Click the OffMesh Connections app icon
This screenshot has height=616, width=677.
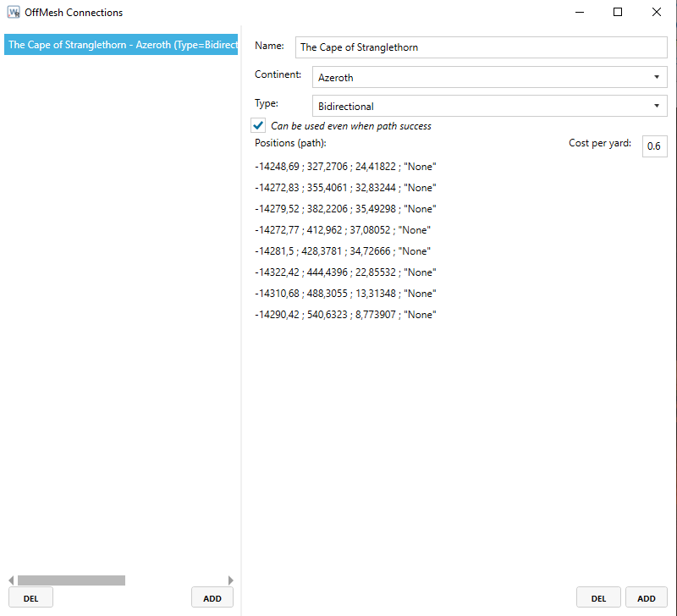coord(14,13)
